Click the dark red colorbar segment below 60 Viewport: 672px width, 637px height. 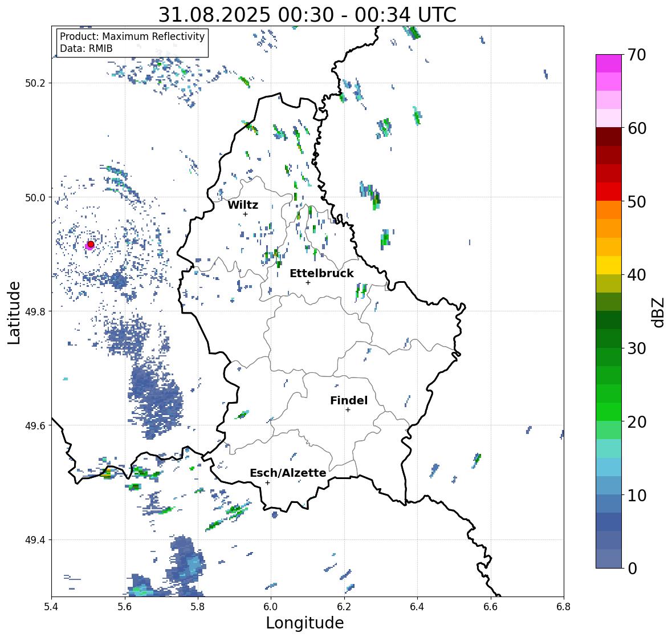(x=609, y=137)
